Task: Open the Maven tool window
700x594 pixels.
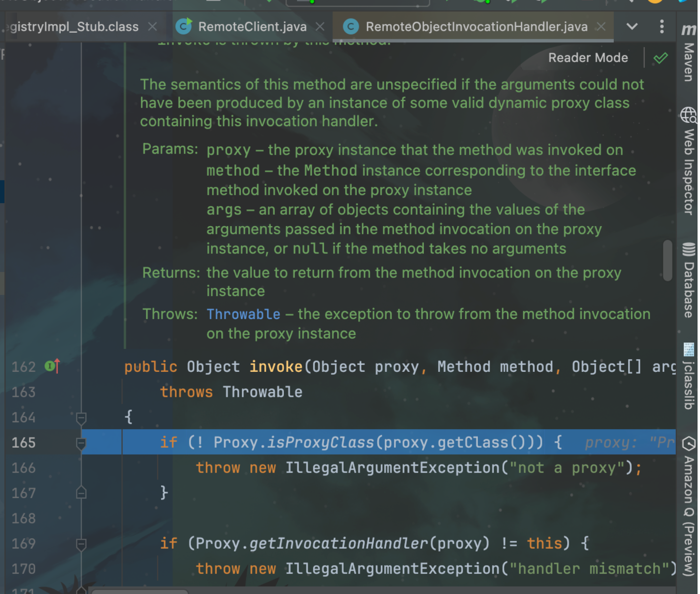Action: (x=688, y=54)
